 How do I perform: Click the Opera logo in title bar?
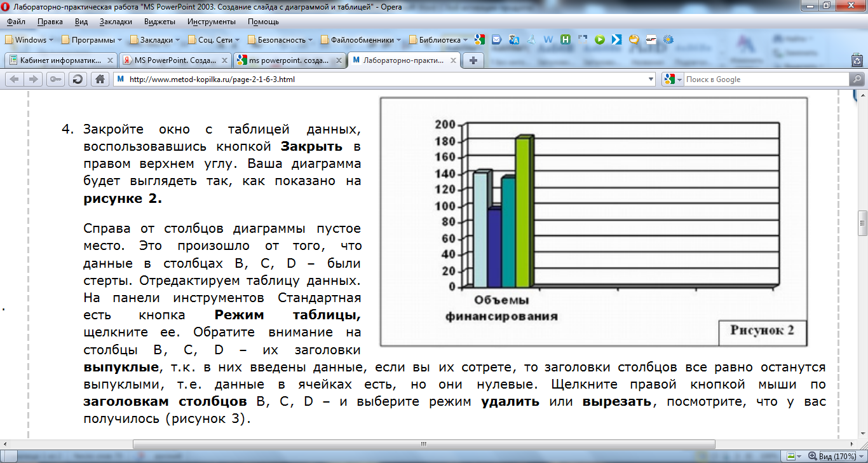tap(6, 6)
